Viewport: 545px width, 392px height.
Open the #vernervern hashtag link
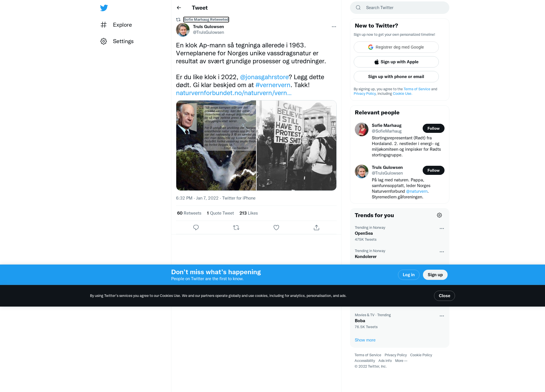tap(273, 85)
